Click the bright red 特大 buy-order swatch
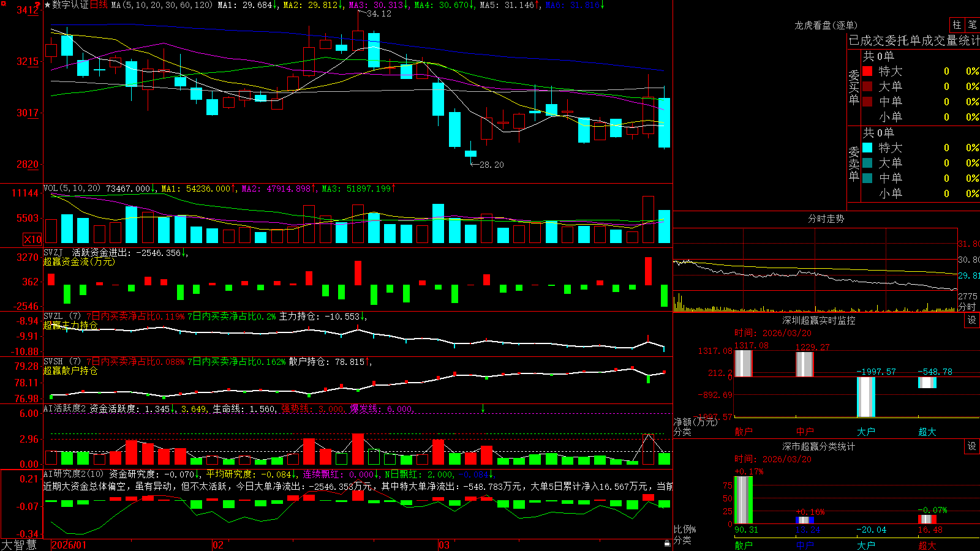The image size is (980, 551). [x=867, y=71]
